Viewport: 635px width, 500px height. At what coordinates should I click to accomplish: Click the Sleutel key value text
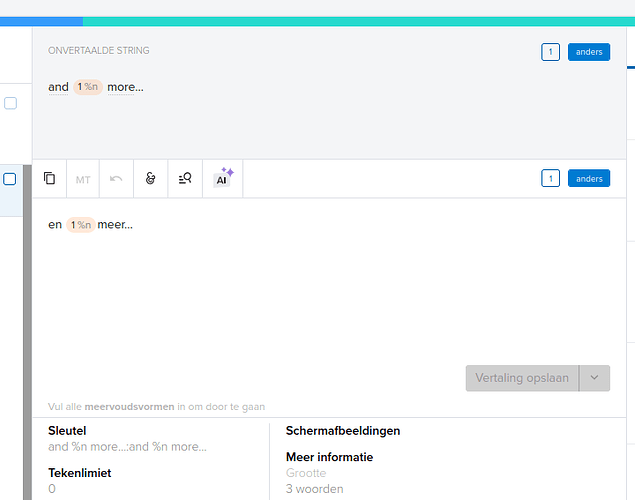[127, 447]
